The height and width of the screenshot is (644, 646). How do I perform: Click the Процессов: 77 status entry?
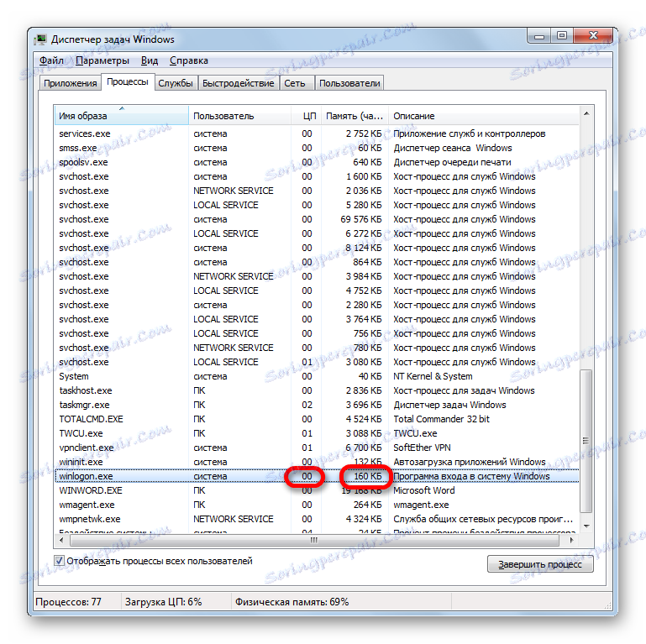tap(68, 602)
